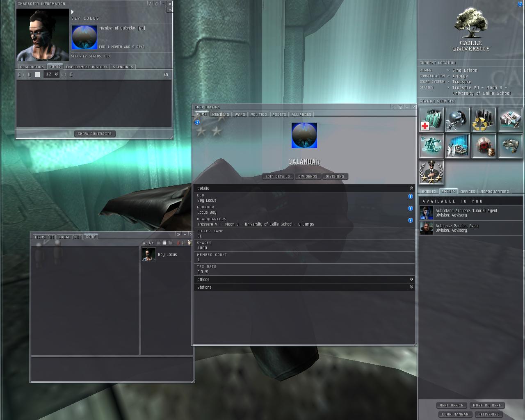Screen dimensions: 525x420
Task: Open the Market station service
Action: tap(510, 119)
